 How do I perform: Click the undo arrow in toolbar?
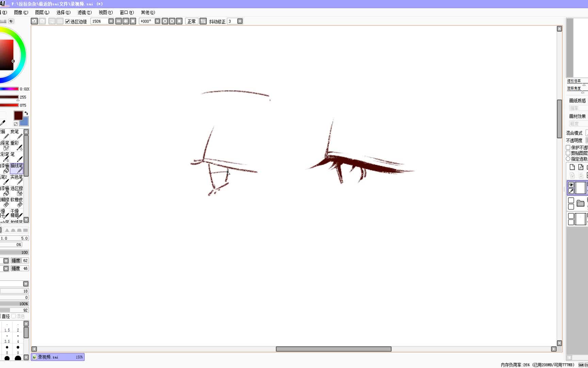click(x=34, y=21)
